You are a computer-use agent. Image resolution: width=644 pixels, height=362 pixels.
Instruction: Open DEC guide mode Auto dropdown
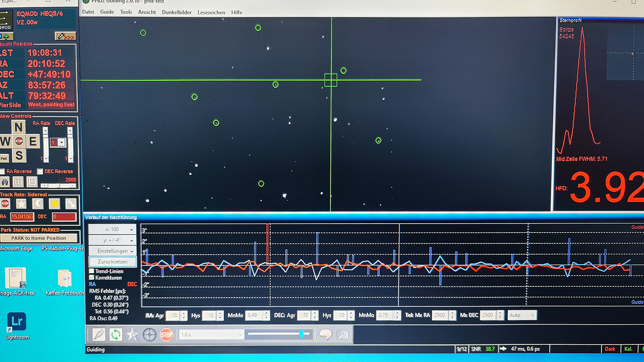522,315
